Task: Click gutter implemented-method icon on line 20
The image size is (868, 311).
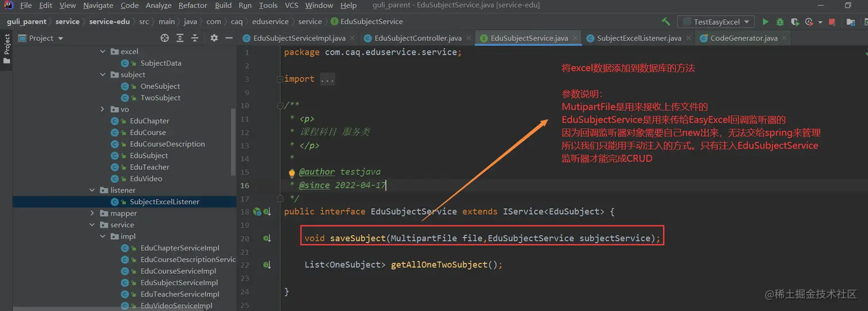Action: (x=267, y=238)
